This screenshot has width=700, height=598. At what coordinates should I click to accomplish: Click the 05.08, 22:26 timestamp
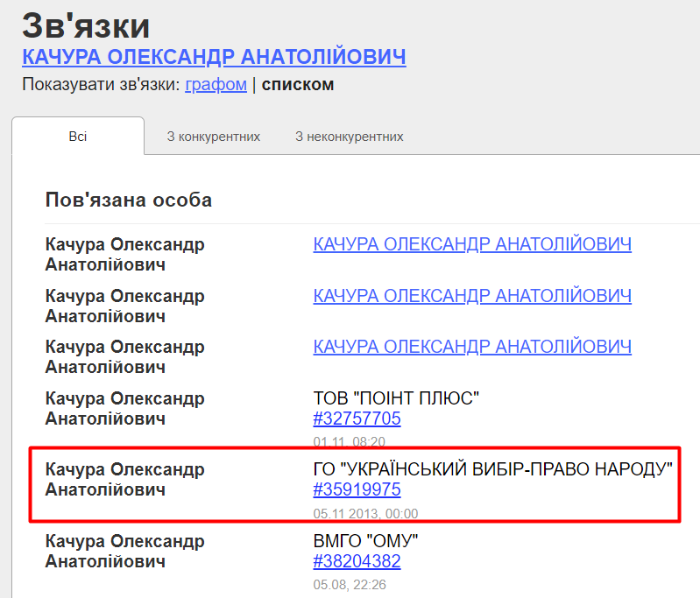point(350,584)
